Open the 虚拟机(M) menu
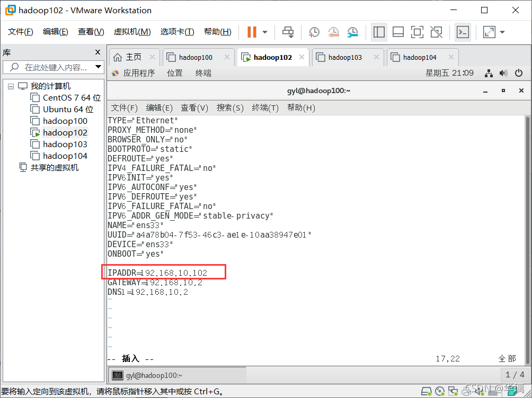Screen dimensions: 532x398 pyautogui.click(x=132, y=32)
